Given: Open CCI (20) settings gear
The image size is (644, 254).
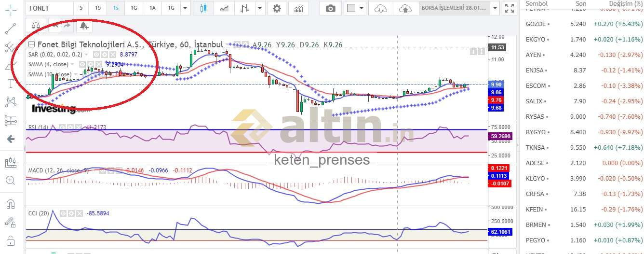Looking at the screenshot, I should (71, 213).
